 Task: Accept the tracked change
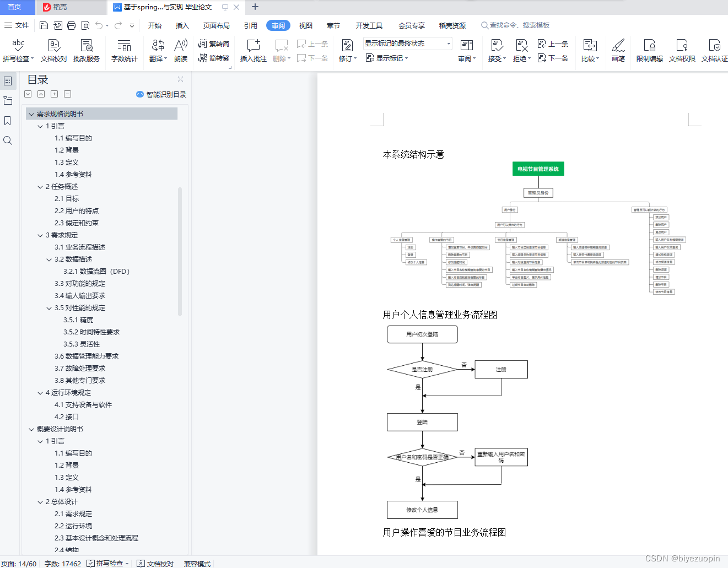(x=497, y=50)
